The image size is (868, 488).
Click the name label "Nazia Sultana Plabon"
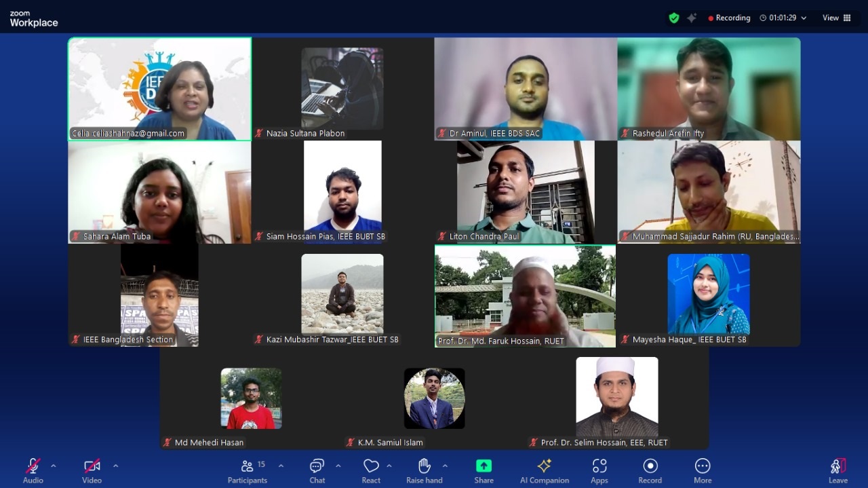[305, 134]
